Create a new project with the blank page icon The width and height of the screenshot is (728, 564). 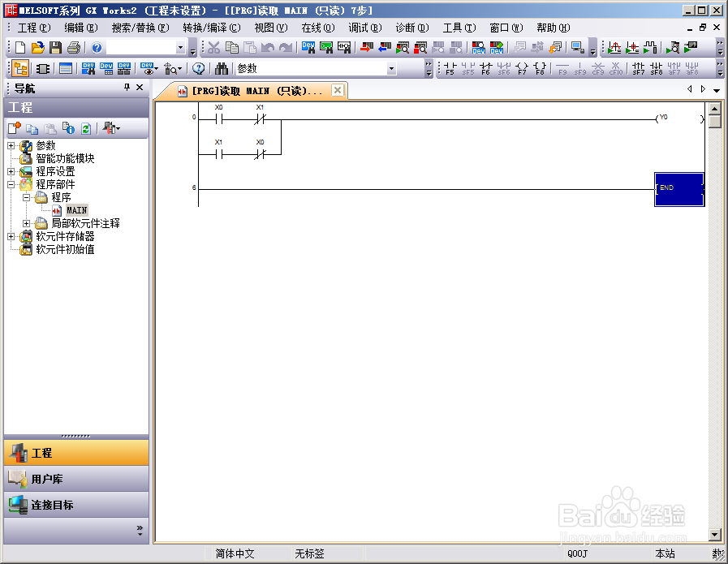click(20, 47)
